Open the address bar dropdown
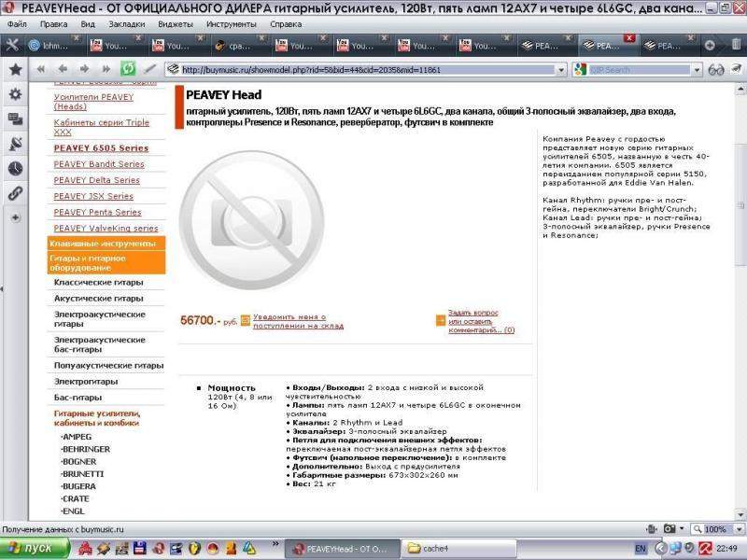 pyautogui.click(x=561, y=70)
